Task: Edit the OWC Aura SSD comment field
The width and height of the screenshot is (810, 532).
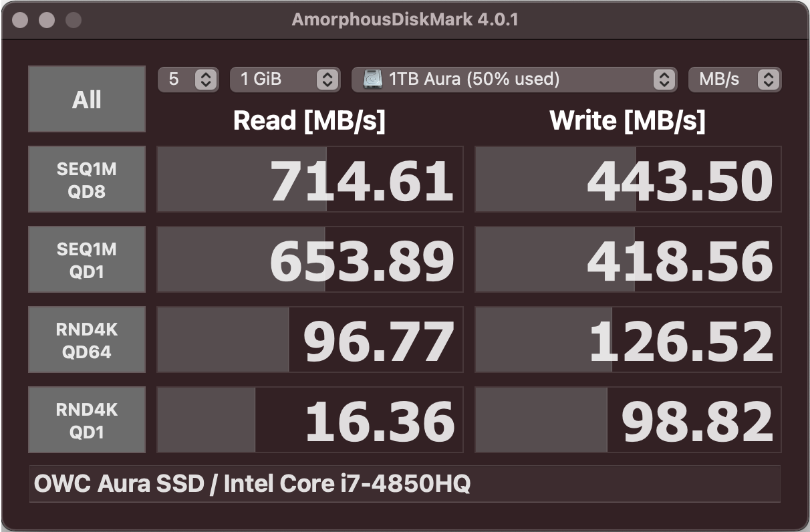Action: pyautogui.click(x=404, y=484)
